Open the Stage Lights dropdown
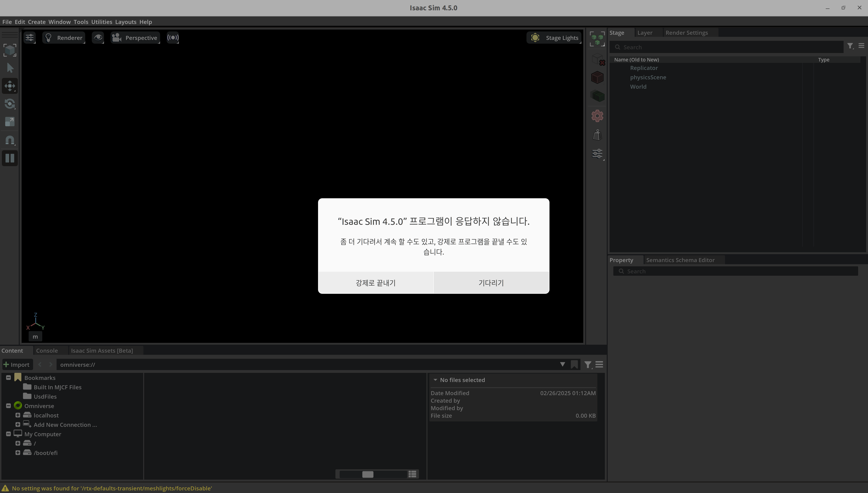Screen dimensions: 868x493 click(554, 38)
